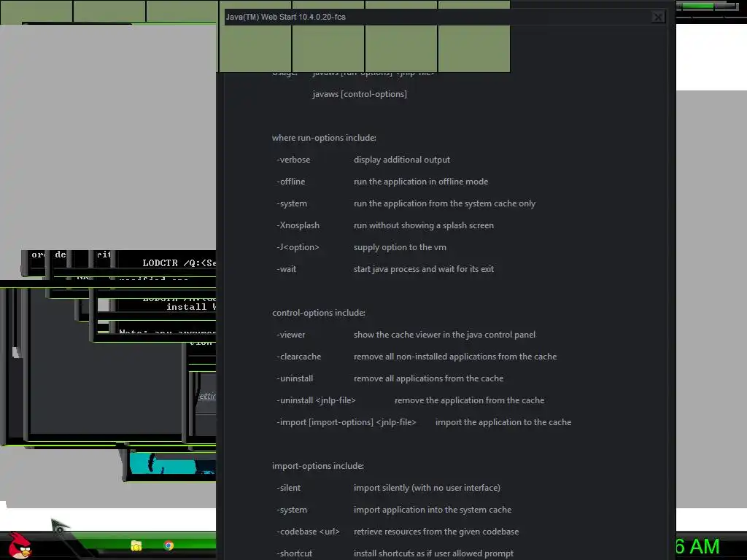Close the Java Web Start dialog
The width and height of the screenshot is (747, 560).
[657, 17]
